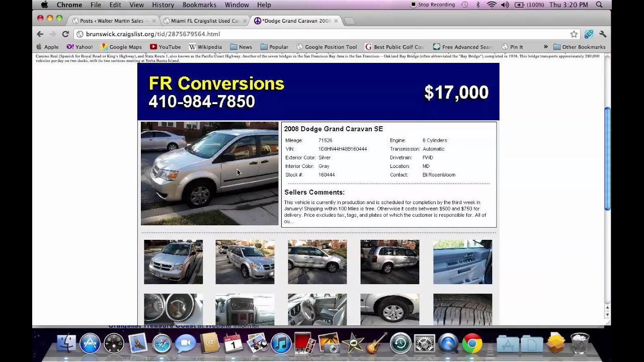Open the Google Maps bookmark

(x=121, y=47)
